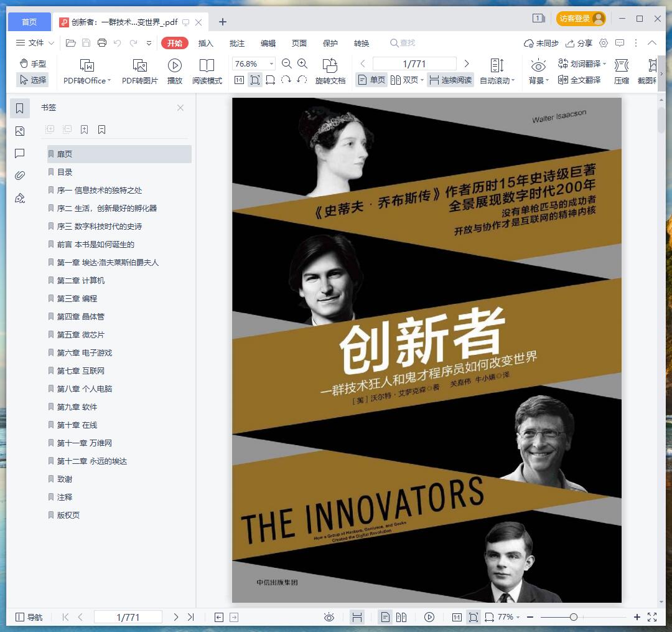Open the PDF转Office dropdown

[87, 72]
